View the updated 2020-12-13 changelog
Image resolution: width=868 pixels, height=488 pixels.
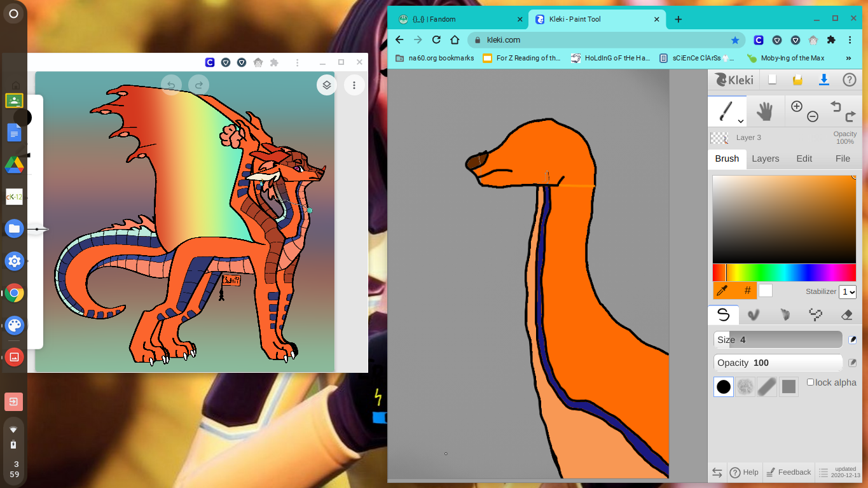[839, 472]
